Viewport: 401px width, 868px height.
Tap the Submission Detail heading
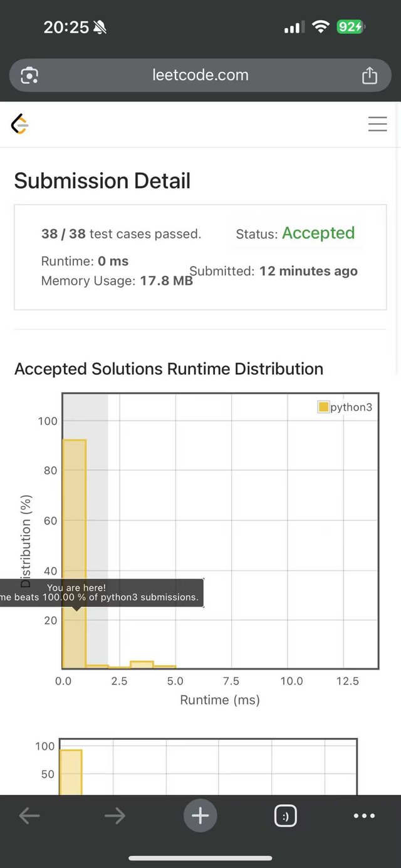tap(102, 181)
